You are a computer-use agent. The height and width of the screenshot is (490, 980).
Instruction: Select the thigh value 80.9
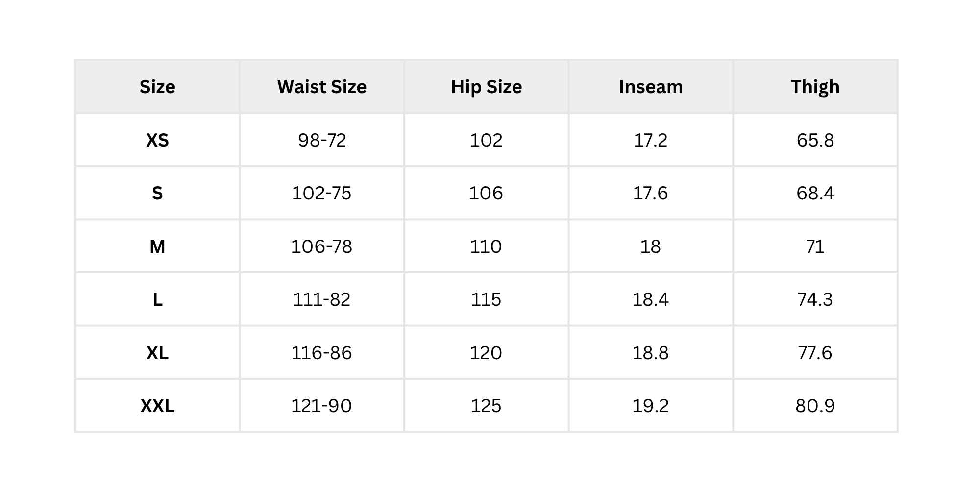(x=815, y=406)
